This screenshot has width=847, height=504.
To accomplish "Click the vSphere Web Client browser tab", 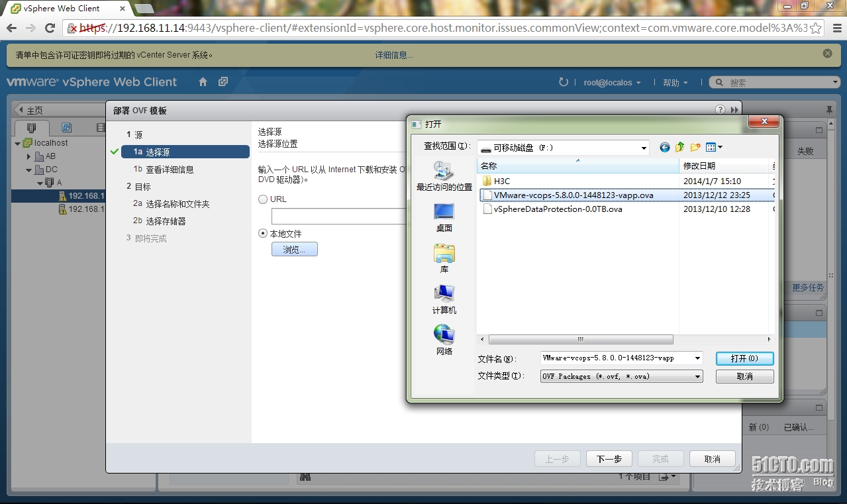I will tap(66, 9).
